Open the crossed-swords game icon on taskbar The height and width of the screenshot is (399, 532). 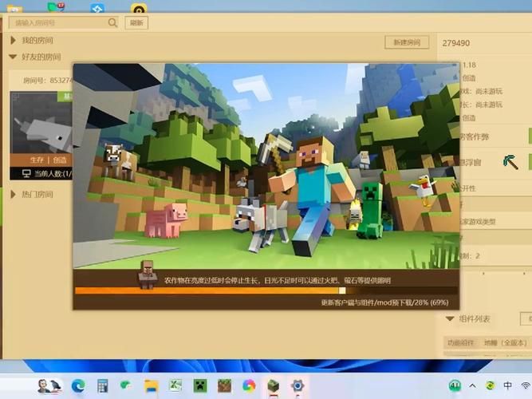coord(175,385)
